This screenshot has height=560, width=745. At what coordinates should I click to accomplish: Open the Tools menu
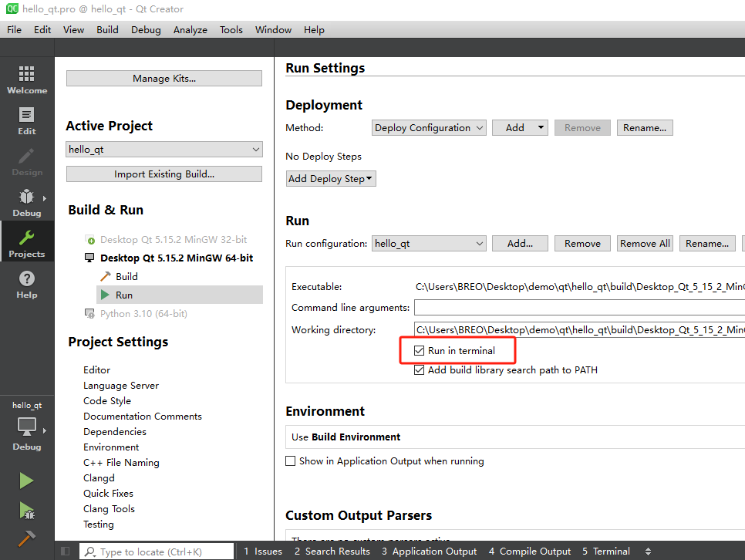[231, 29]
